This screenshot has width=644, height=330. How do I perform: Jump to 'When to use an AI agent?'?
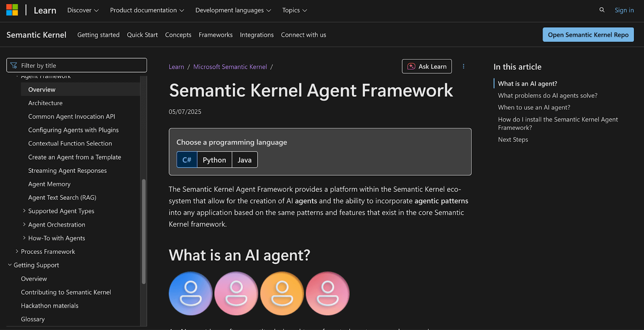tap(534, 108)
